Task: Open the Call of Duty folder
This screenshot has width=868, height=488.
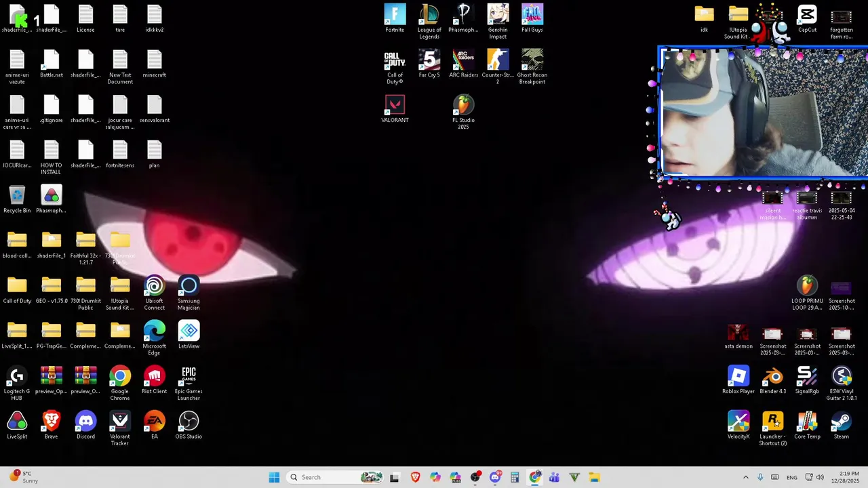Action: tap(17, 289)
